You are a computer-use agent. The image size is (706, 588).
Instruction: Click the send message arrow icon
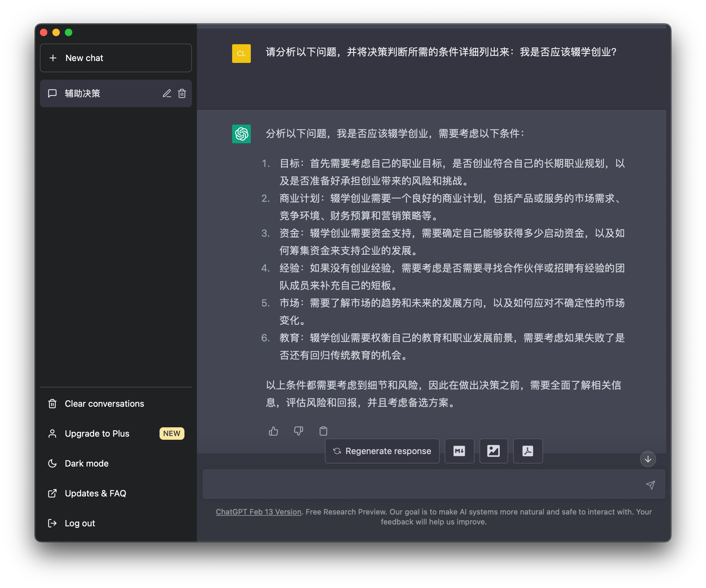650,485
